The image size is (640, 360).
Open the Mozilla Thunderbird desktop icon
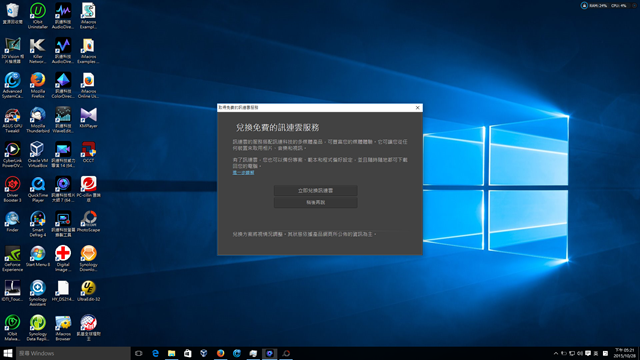click(38, 120)
